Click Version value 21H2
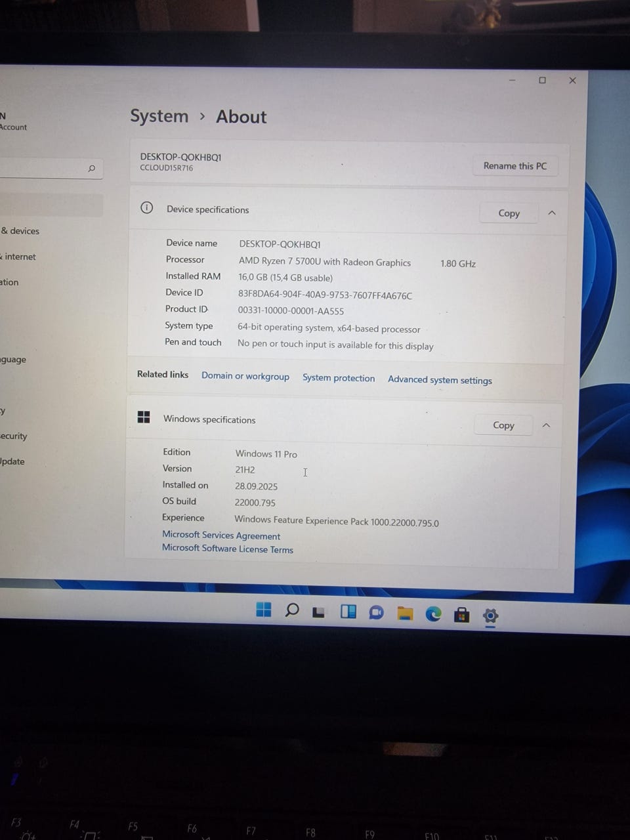This screenshot has width=630, height=840. pos(245,470)
